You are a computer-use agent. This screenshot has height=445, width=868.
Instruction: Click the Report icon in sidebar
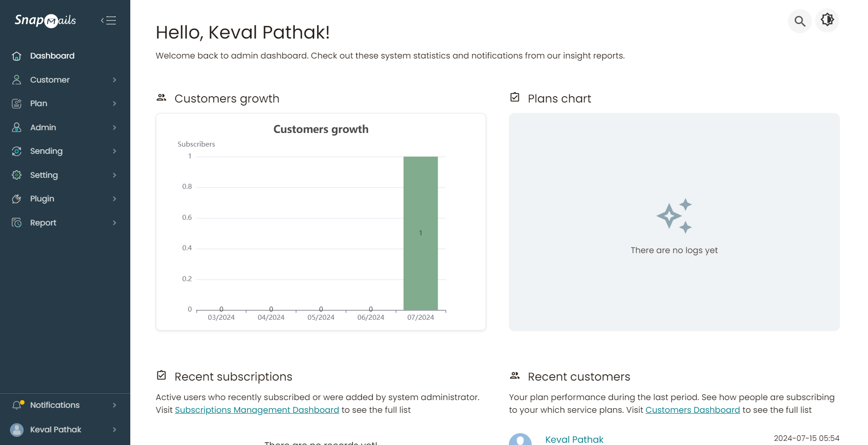[x=17, y=223]
